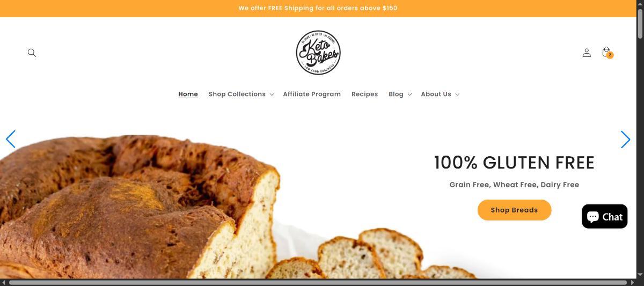This screenshot has height=286, width=644.
Task: Open the Shopify Chat widget
Action: click(x=604, y=216)
